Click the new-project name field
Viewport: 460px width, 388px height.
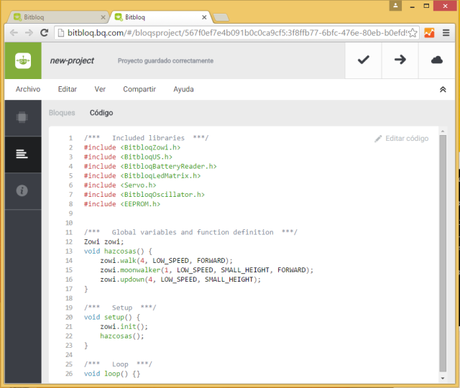(72, 61)
